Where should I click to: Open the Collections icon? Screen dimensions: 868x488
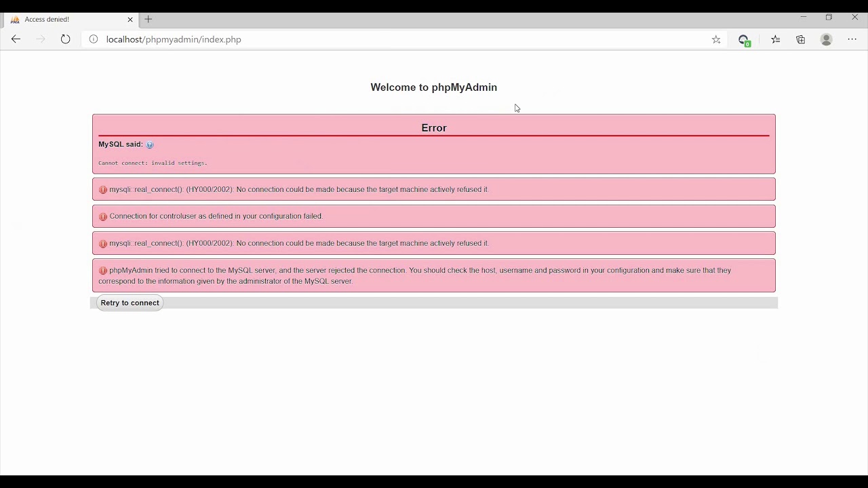[801, 39]
